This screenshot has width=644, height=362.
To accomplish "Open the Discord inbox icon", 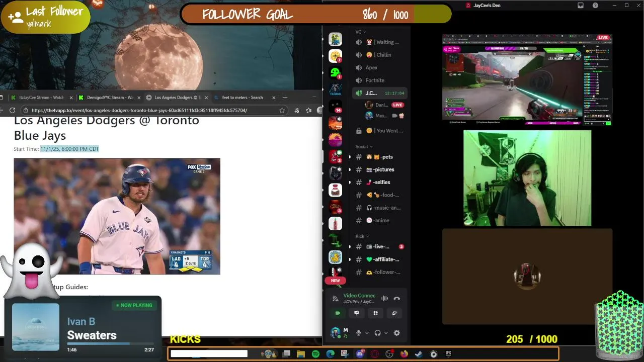I will coord(581,6).
